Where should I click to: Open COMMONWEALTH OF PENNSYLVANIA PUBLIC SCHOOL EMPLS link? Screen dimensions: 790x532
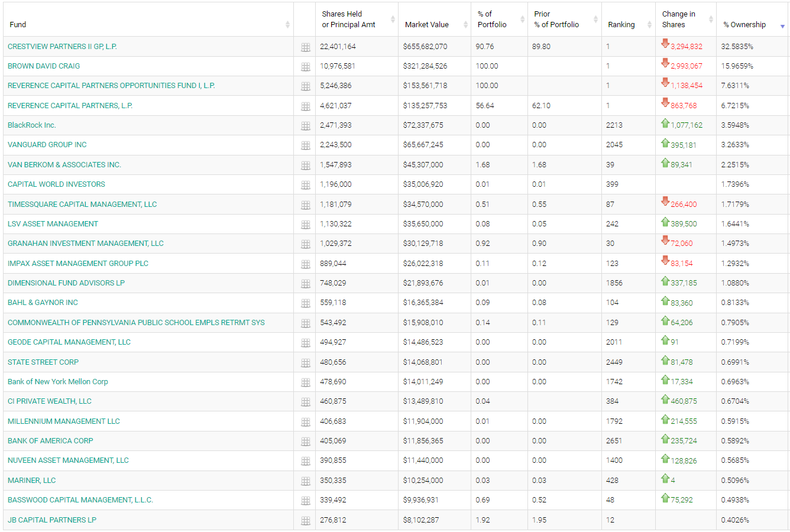click(x=136, y=323)
